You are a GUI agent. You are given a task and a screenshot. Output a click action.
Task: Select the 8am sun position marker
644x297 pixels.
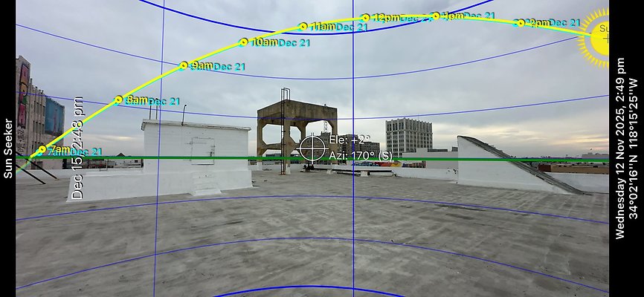(x=118, y=99)
